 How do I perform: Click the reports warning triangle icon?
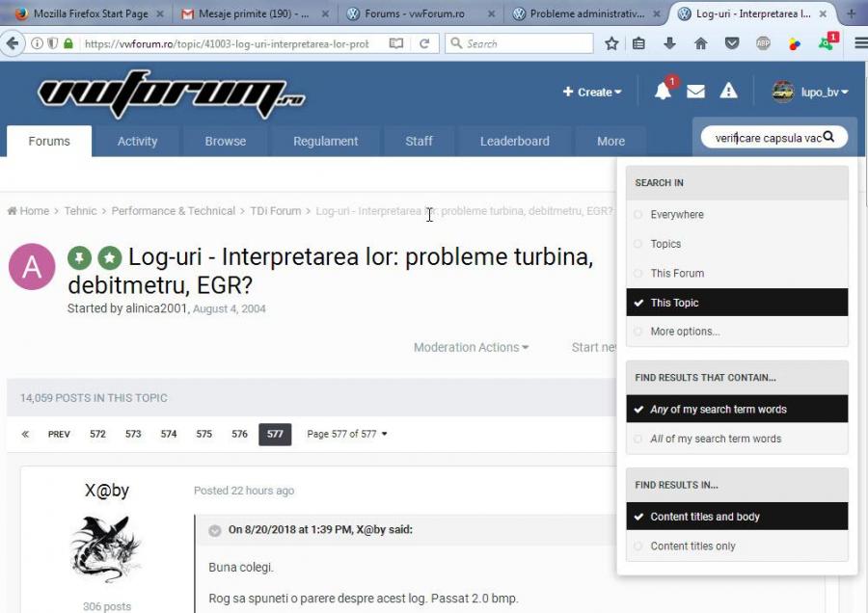728,91
